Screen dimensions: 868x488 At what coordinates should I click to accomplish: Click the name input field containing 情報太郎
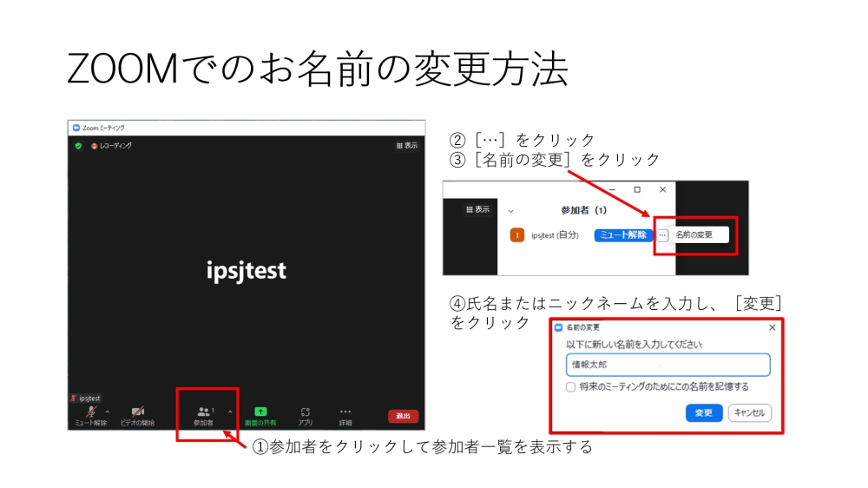(667, 365)
